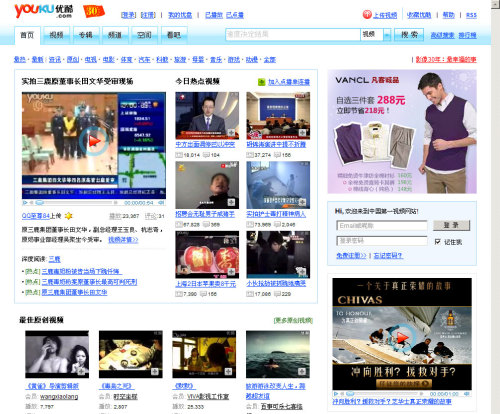Click the red upload video icon
The width and height of the screenshot is (500, 414).
pyautogui.click(x=367, y=15)
